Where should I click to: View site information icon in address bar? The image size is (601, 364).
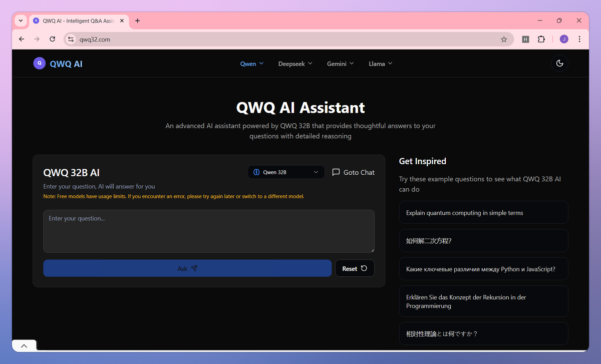point(71,39)
